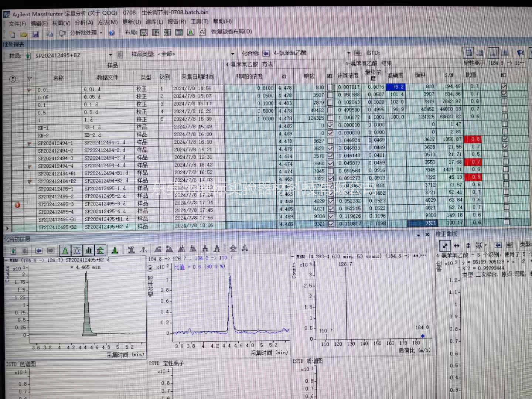532x399 pixels.
Task: Click the save batch icon in toolbar
Action: click(x=35, y=34)
